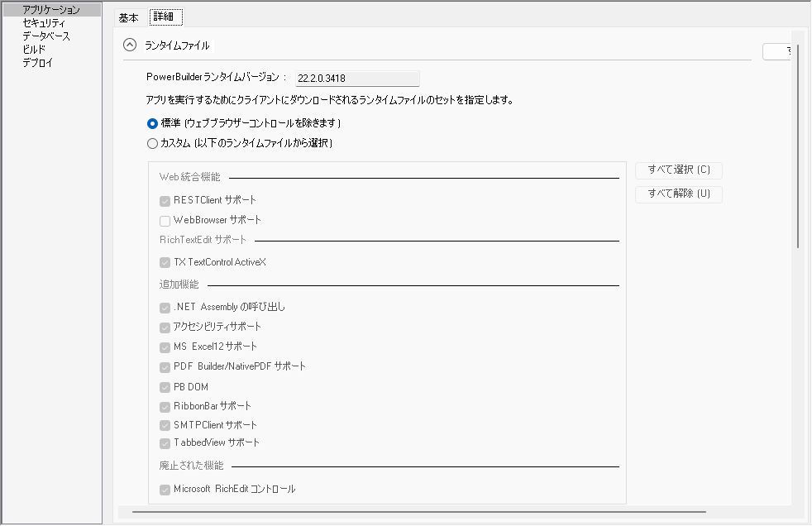Select the 標準 runtime radio option
This screenshot has width=812, height=526.
click(x=152, y=123)
